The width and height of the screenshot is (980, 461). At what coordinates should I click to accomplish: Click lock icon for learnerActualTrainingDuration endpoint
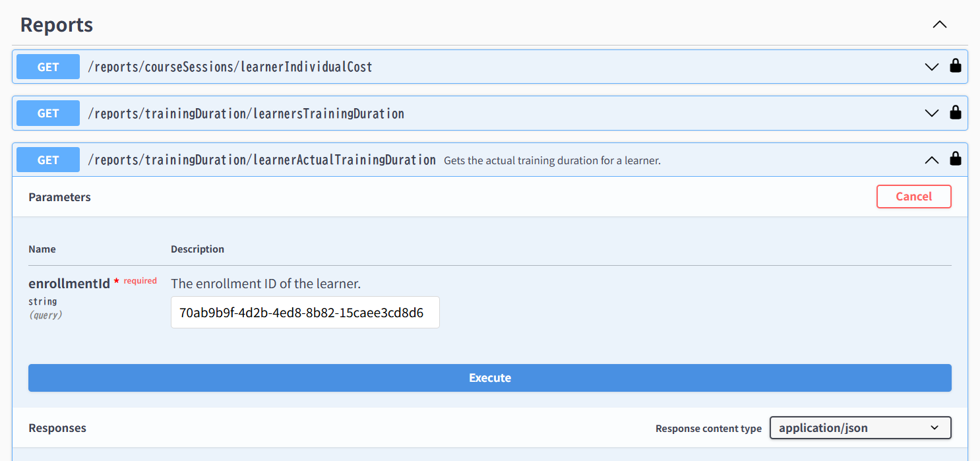(x=955, y=159)
